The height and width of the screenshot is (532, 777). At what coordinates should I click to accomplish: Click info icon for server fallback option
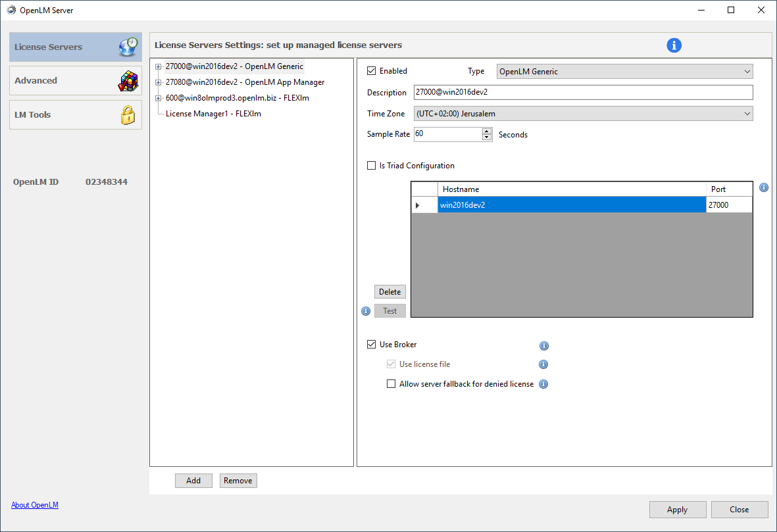[544, 385]
